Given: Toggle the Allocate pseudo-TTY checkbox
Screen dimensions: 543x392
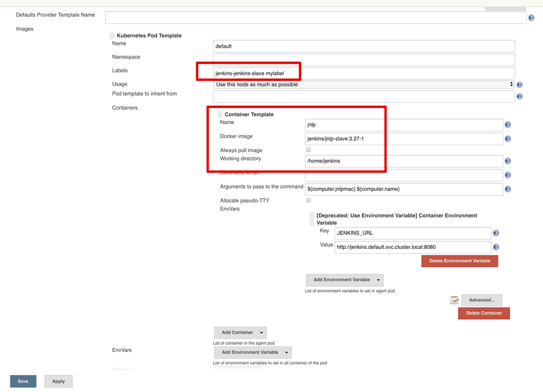Looking at the screenshot, I should 308,200.
